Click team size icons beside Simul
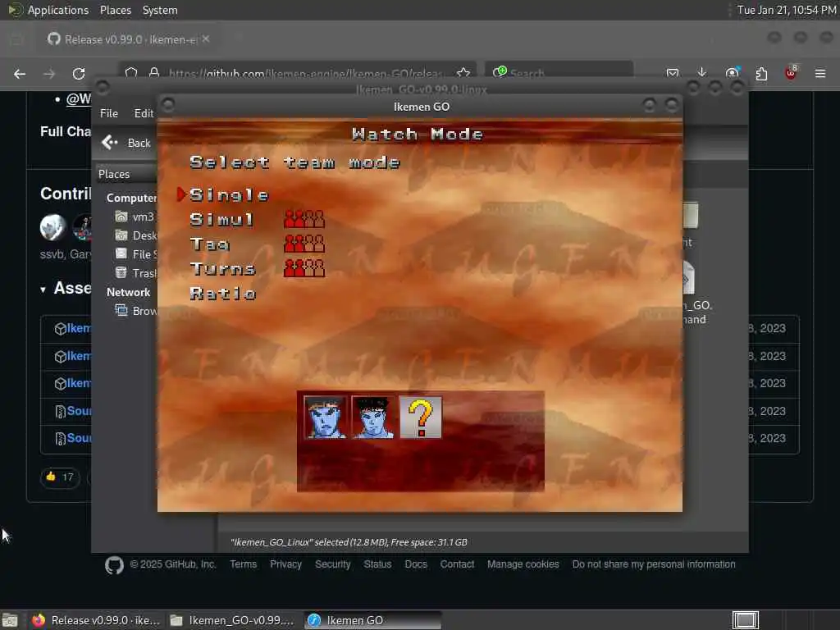 pos(304,218)
